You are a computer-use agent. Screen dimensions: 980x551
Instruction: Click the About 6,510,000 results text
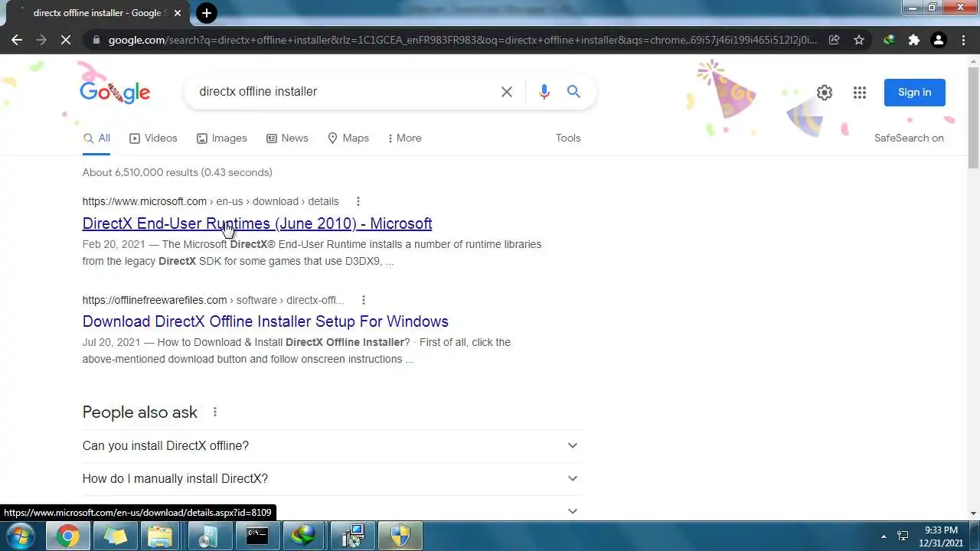click(178, 173)
